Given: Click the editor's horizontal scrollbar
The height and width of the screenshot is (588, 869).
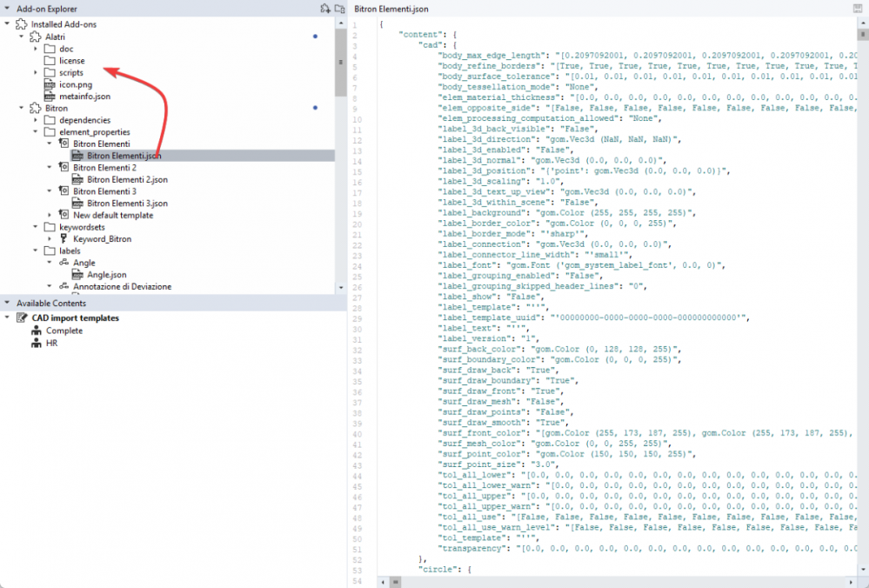Looking at the screenshot, I should (x=609, y=580).
